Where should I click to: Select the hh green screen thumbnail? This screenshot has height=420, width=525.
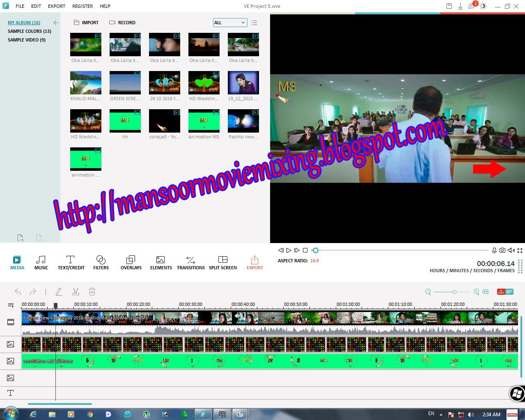click(125, 121)
